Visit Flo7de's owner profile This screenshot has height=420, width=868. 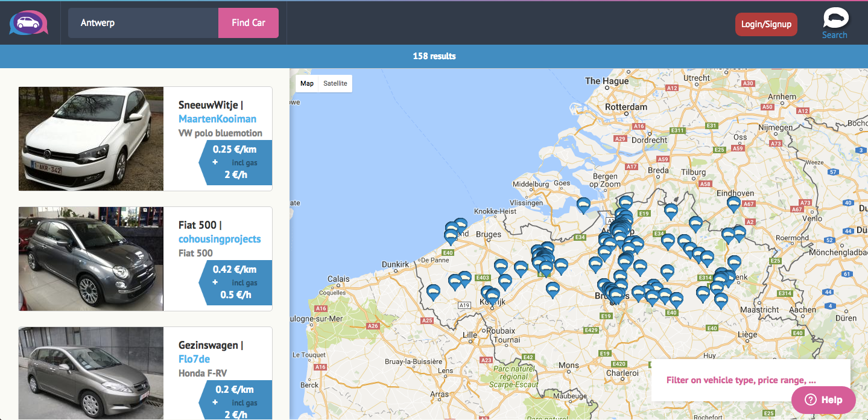coord(194,359)
